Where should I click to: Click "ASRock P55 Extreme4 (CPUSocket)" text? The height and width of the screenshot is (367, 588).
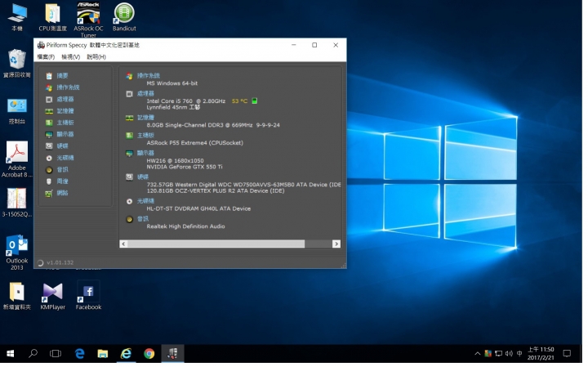(195, 143)
